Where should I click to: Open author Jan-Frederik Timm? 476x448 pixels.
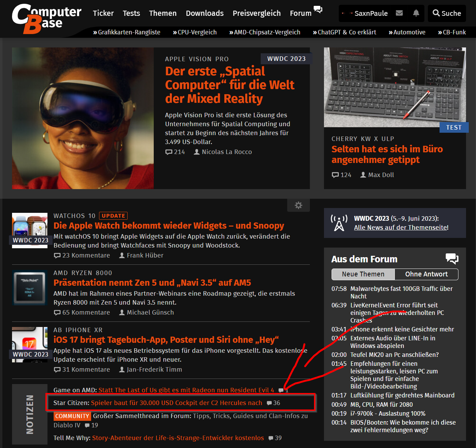tap(151, 370)
